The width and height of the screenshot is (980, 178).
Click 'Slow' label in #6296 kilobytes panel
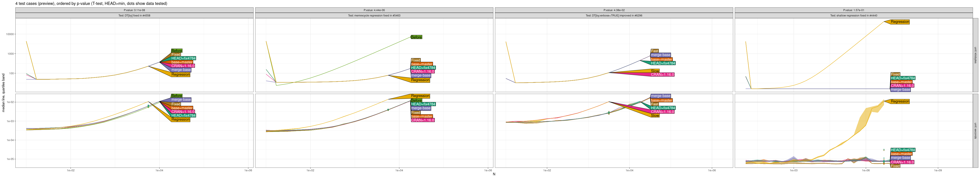[x=655, y=71]
